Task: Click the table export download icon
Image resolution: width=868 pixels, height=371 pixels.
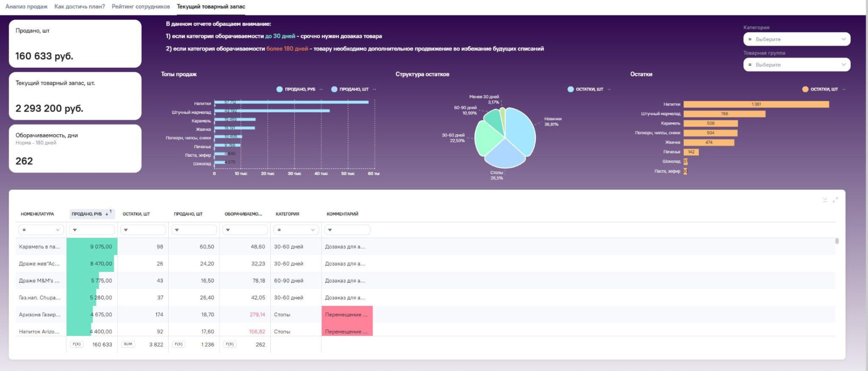Action: coord(825,200)
